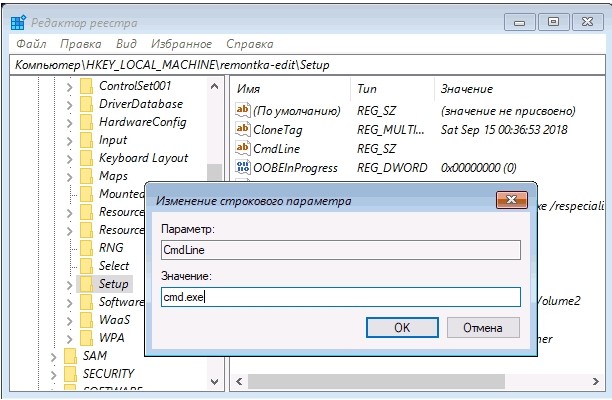Select the ControlSet001 tree item
Screen dimensions: 612x400
tap(135, 86)
